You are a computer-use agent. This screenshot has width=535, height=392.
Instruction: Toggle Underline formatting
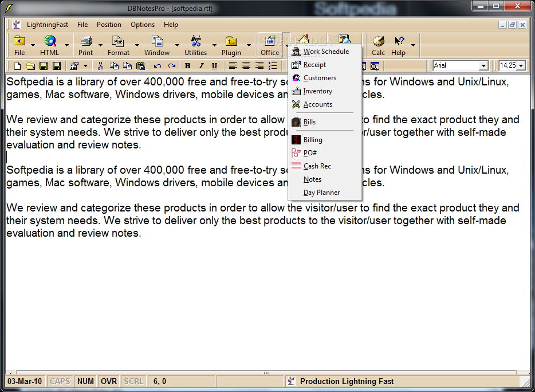click(214, 66)
